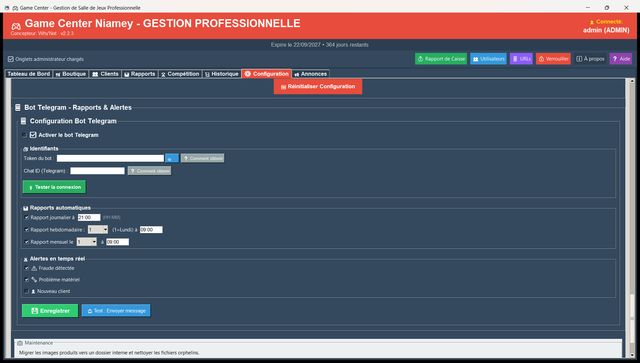Click the Verrouiller button

553,59
